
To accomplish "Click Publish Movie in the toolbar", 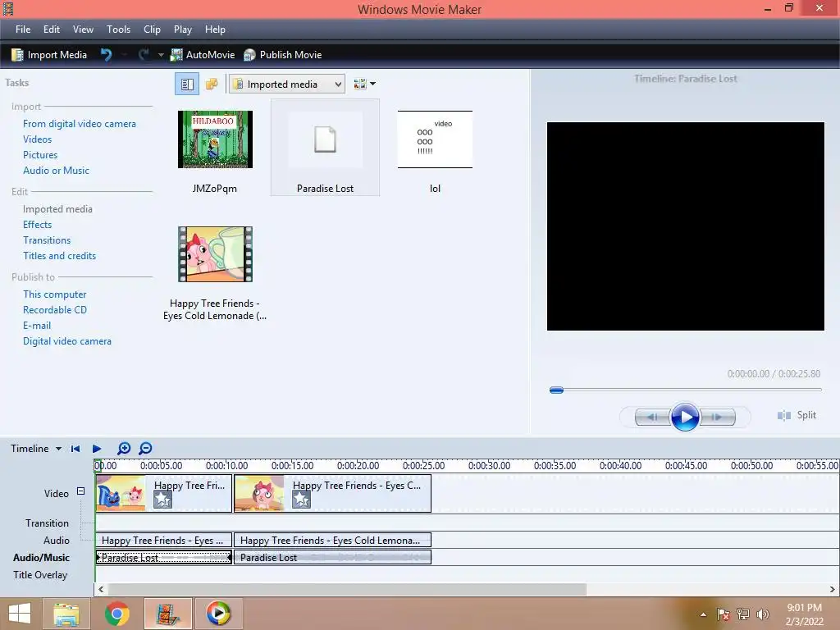I will (x=282, y=55).
